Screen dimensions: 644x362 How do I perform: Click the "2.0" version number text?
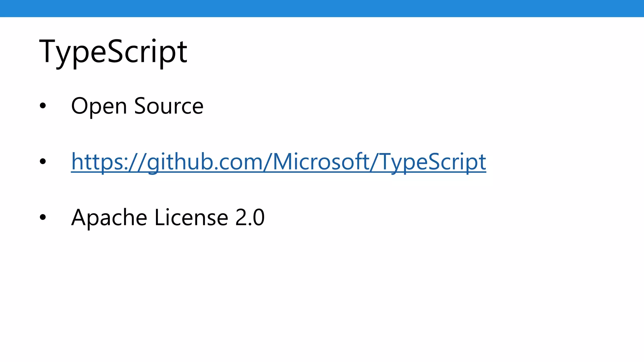click(x=250, y=217)
